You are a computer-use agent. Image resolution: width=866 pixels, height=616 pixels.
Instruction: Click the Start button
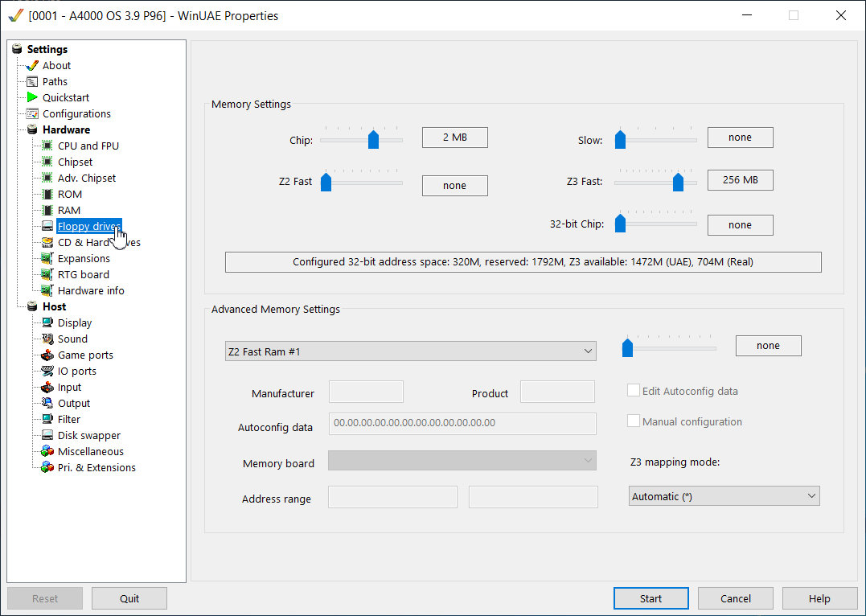point(651,598)
